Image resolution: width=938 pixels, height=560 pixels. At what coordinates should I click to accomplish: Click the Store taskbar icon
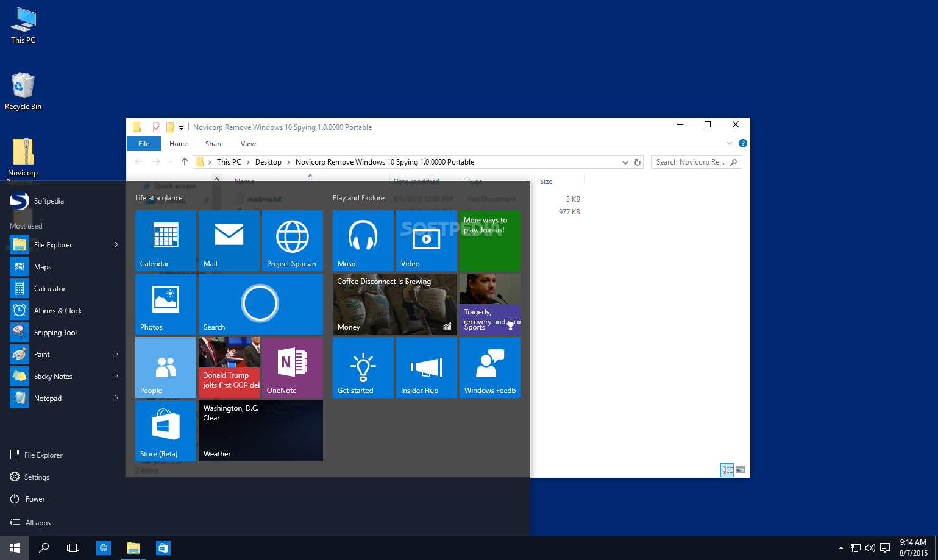pyautogui.click(x=163, y=548)
